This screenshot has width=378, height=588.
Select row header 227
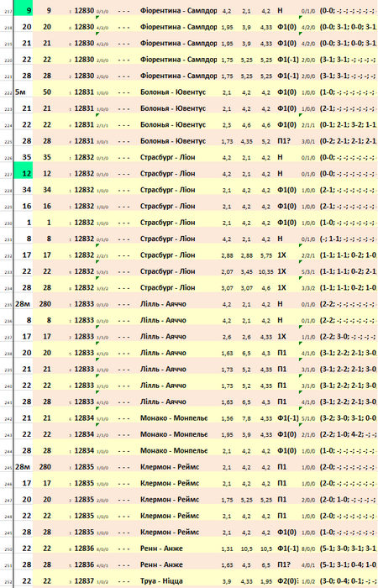click(x=7, y=174)
